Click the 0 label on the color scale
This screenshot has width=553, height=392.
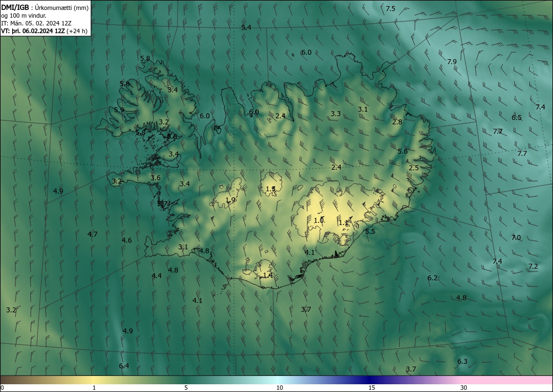2,388
